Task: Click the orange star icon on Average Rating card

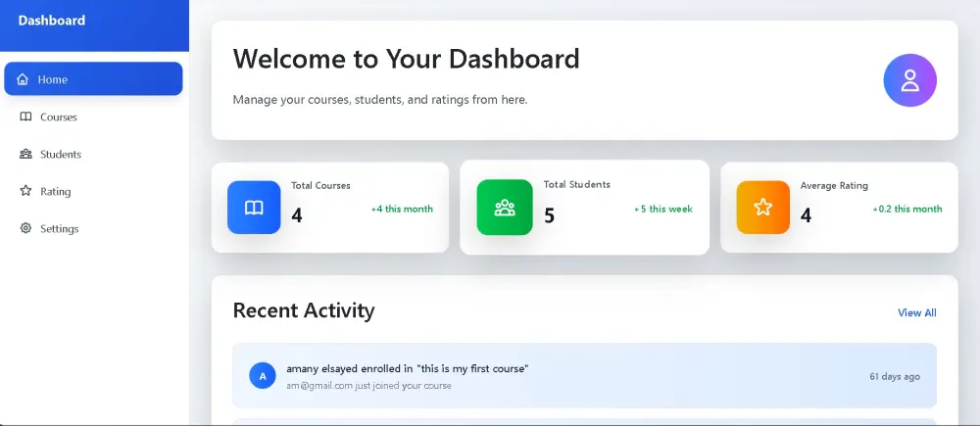Action: click(x=763, y=208)
